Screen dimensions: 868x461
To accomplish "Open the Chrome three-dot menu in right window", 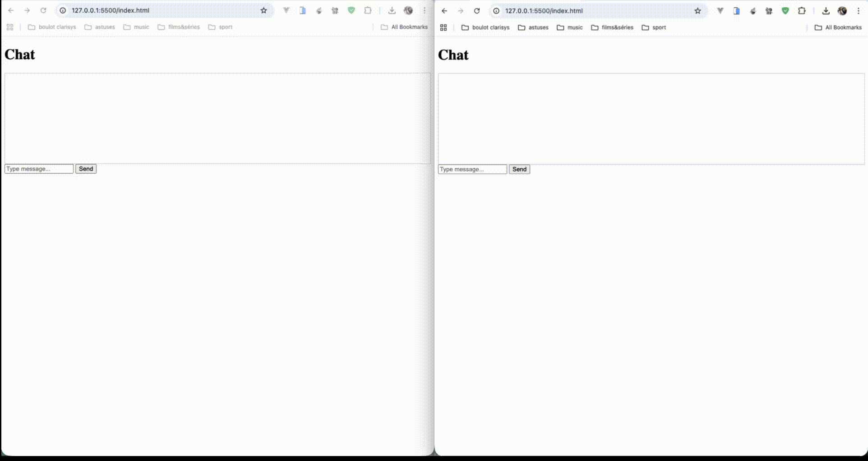I will [x=859, y=11].
